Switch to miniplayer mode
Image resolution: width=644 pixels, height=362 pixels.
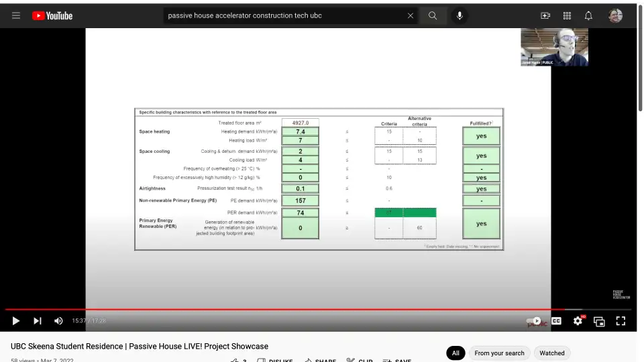click(x=599, y=321)
